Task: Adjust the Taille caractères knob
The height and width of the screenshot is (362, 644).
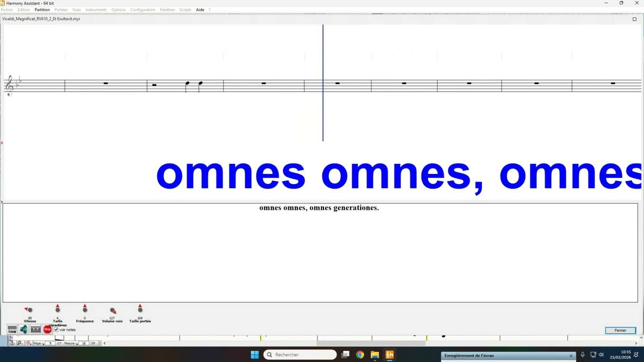Action: click(x=57, y=310)
